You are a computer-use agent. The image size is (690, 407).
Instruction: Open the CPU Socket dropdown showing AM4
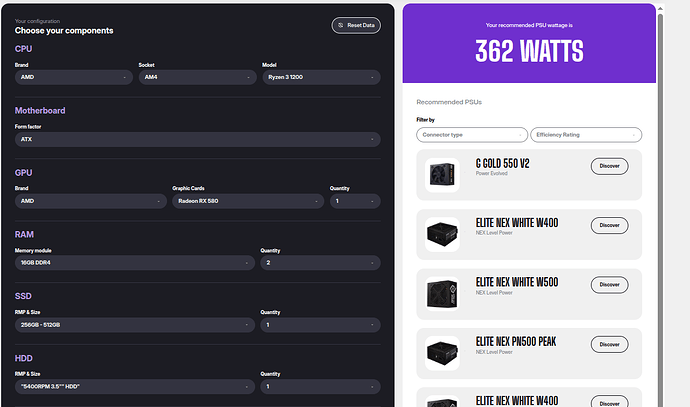[x=198, y=77]
